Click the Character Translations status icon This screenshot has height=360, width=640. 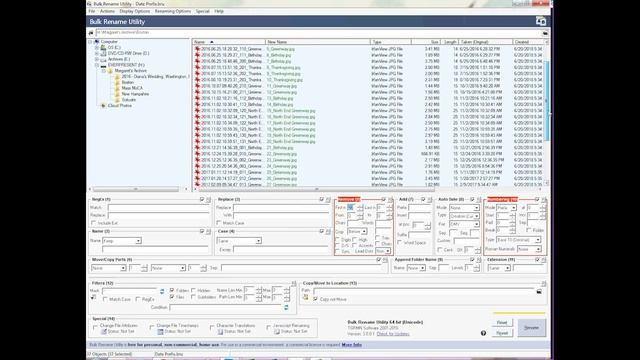(220, 332)
